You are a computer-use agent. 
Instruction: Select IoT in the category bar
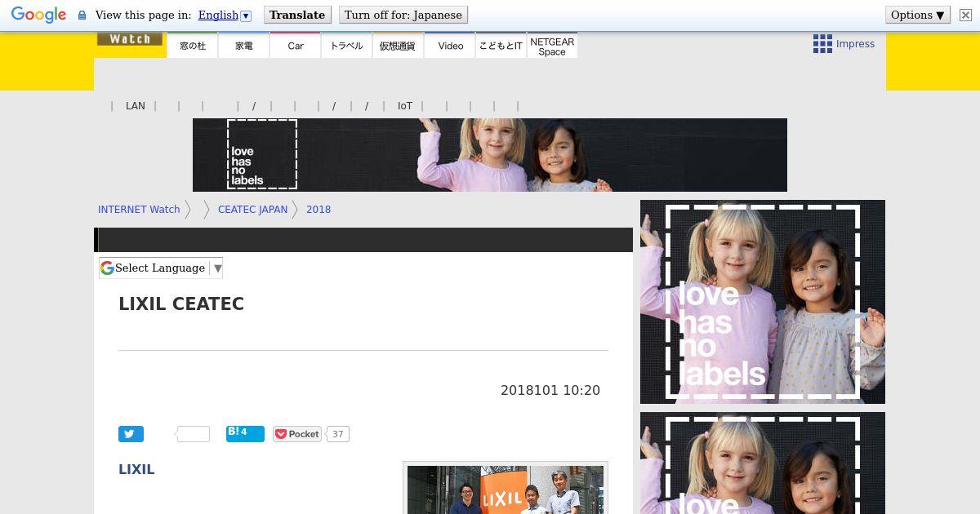(x=405, y=106)
